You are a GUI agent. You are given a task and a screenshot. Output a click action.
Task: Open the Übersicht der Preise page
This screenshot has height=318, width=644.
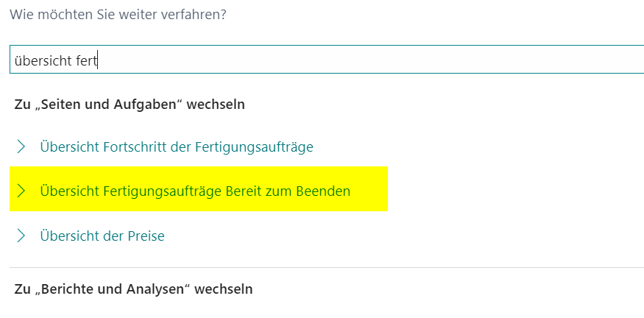click(x=102, y=236)
